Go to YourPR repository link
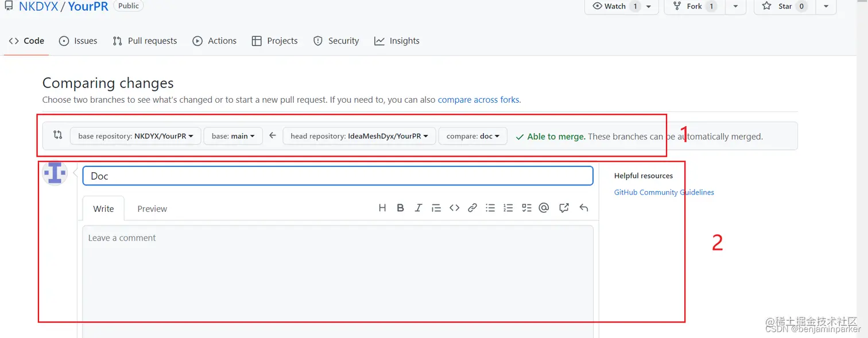The image size is (868, 338). click(x=88, y=6)
